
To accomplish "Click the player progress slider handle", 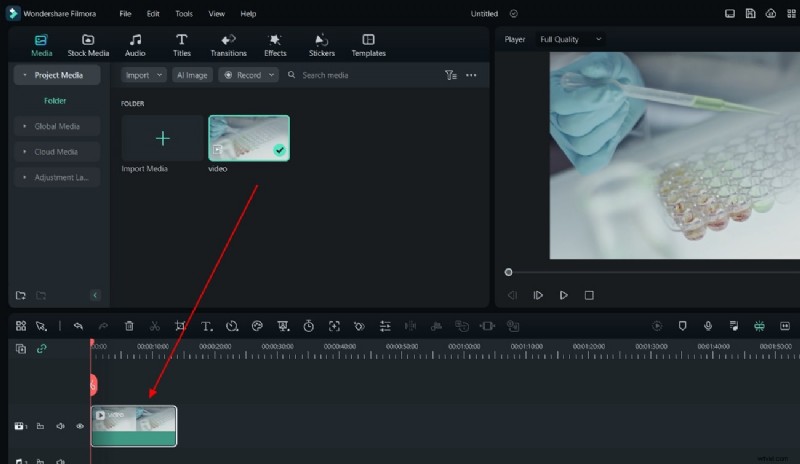I will [508, 272].
